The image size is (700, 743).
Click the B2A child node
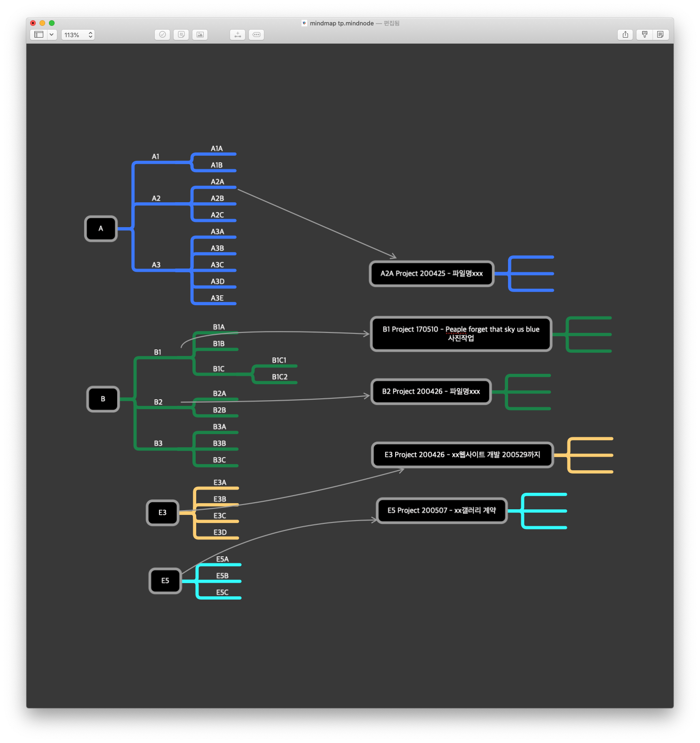219,394
